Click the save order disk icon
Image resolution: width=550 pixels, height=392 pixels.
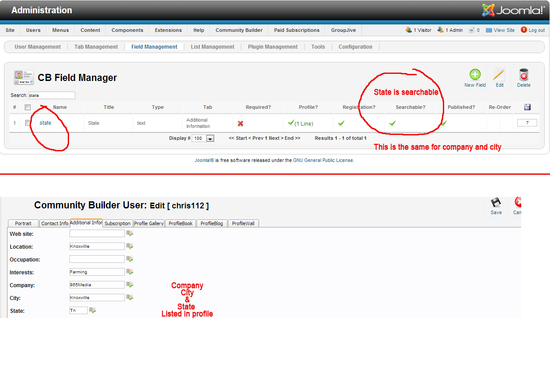tap(527, 107)
